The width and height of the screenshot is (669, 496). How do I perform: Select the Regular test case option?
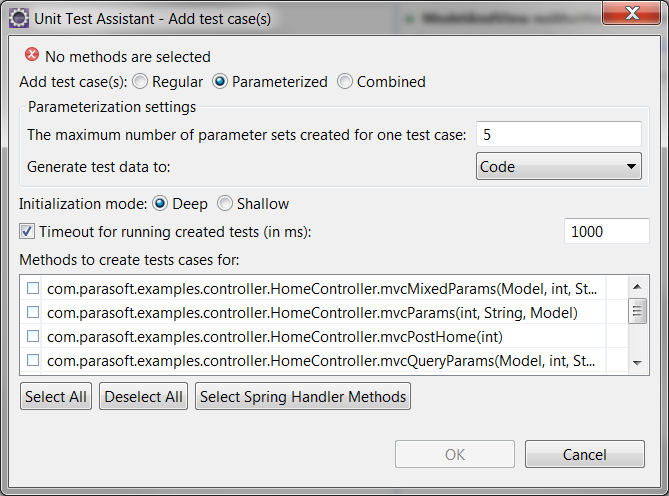140,81
